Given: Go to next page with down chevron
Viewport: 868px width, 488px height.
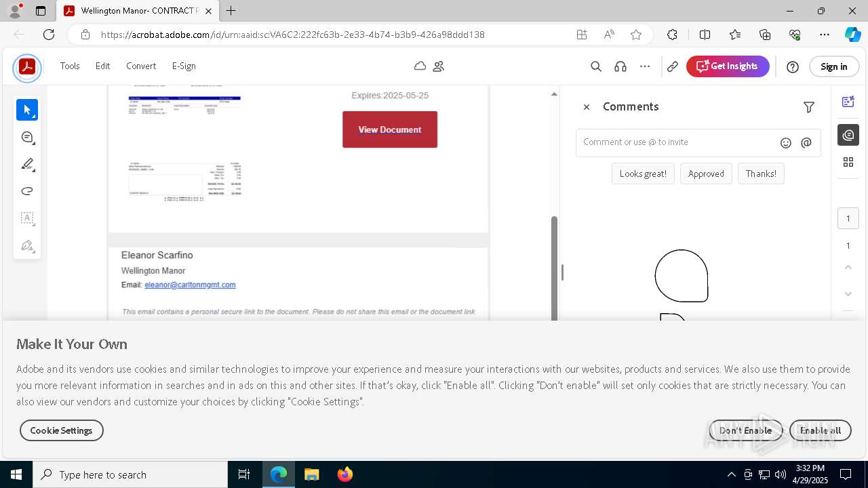Looking at the screenshot, I should click(848, 294).
